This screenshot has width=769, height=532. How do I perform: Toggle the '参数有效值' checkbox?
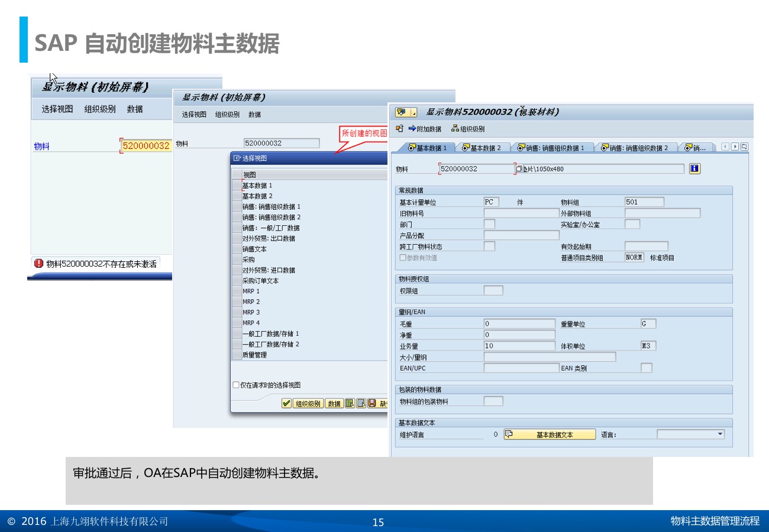point(403,258)
